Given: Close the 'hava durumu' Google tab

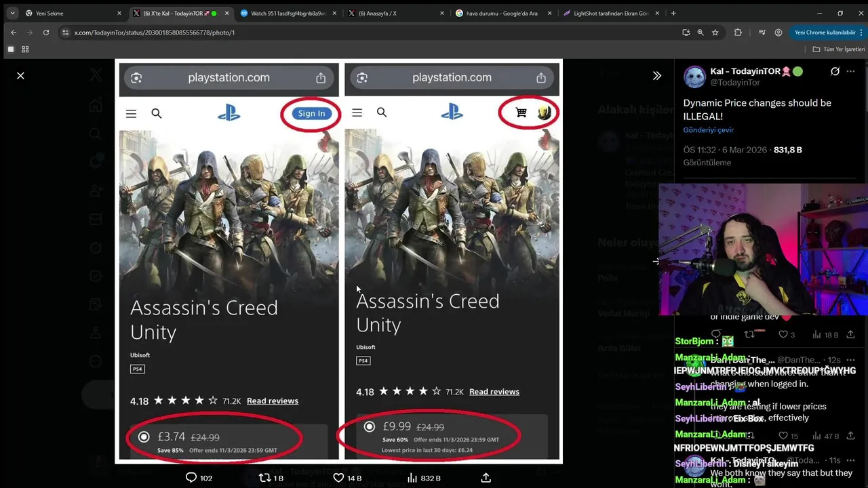Looking at the screenshot, I should (551, 13).
